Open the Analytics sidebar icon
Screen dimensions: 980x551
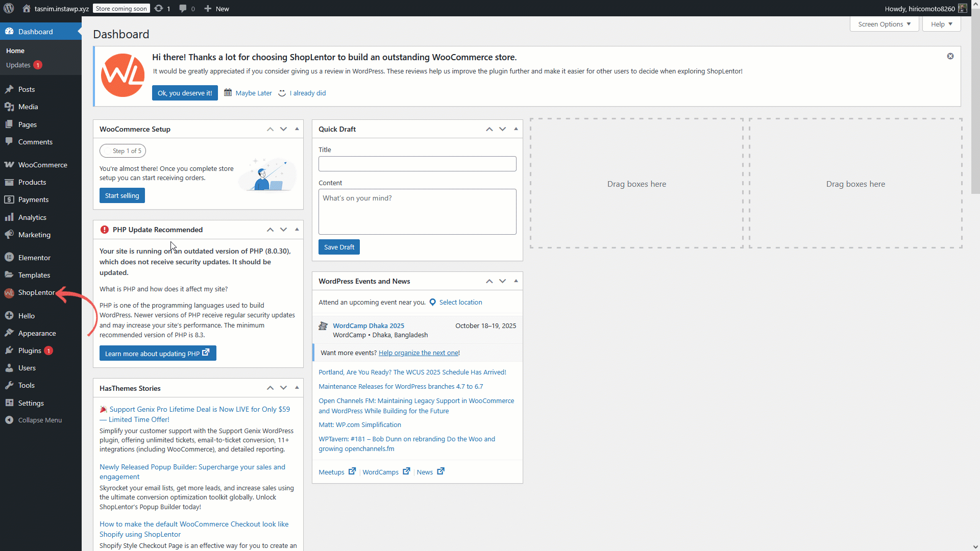(9, 217)
